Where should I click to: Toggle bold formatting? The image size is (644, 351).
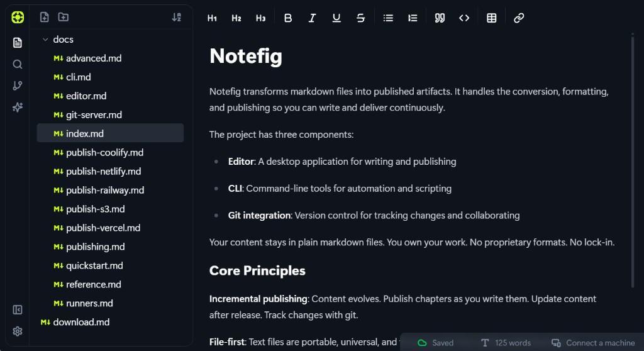[288, 18]
